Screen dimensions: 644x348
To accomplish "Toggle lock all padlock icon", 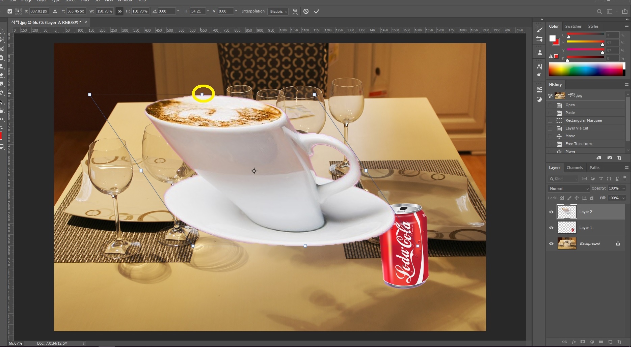I will 591,198.
